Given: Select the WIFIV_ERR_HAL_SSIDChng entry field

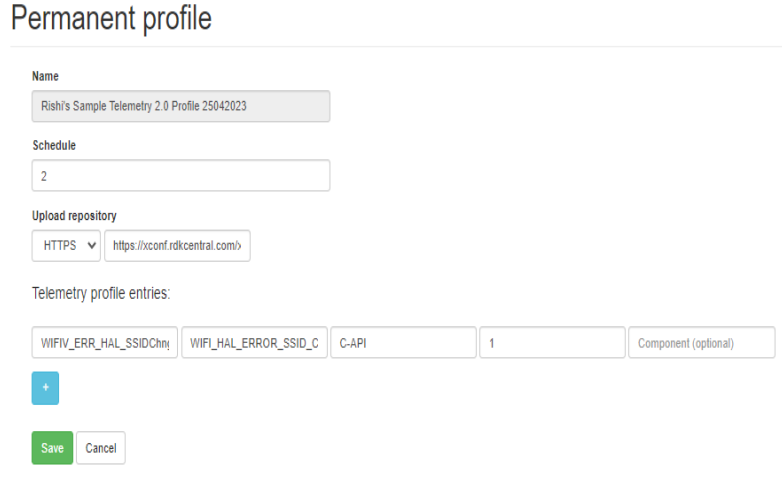Looking at the screenshot, I should tap(105, 342).
